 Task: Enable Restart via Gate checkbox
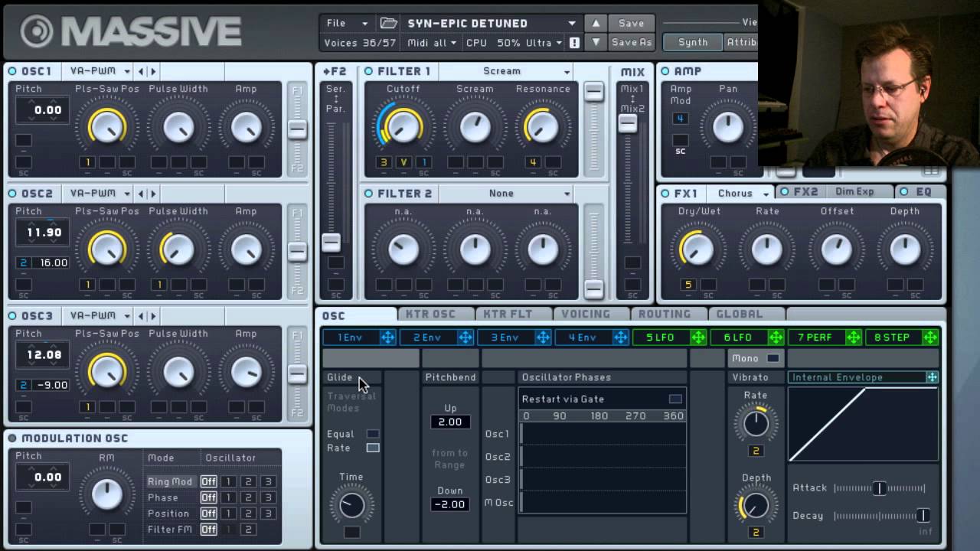(675, 399)
